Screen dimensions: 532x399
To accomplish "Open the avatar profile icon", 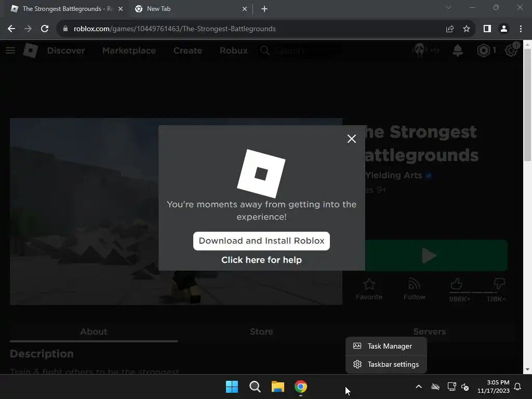I will [420, 50].
